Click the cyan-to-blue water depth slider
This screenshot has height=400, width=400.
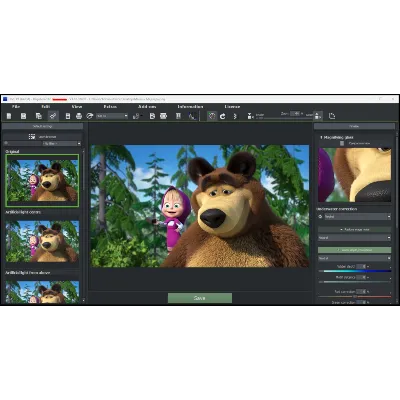pyautogui.click(x=354, y=271)
